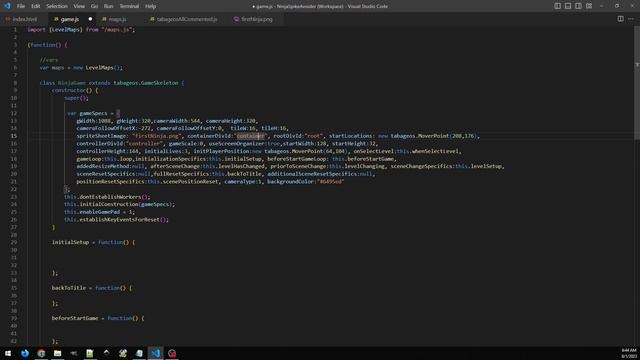Image resolution: width=640 pixels, height=360 pixels.
Task: Click 'class NinjaGame extends' declaration line
Action: [x=112, y=83]
